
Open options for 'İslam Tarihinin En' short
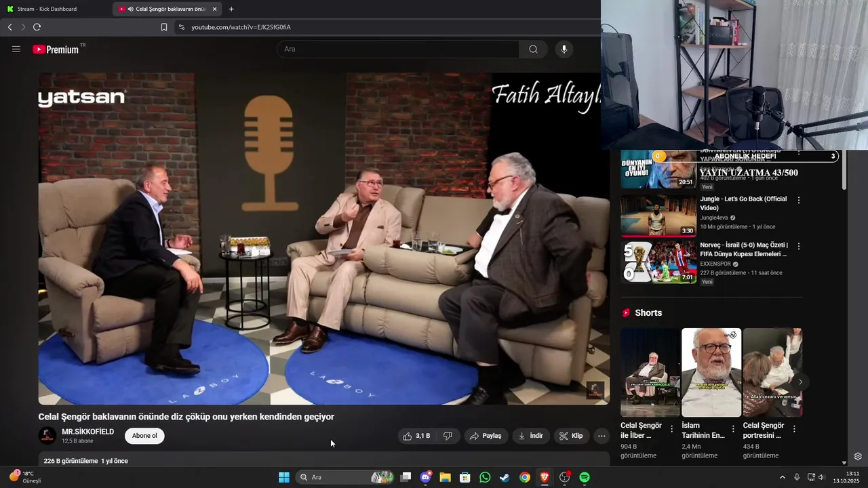pos(733,429)
